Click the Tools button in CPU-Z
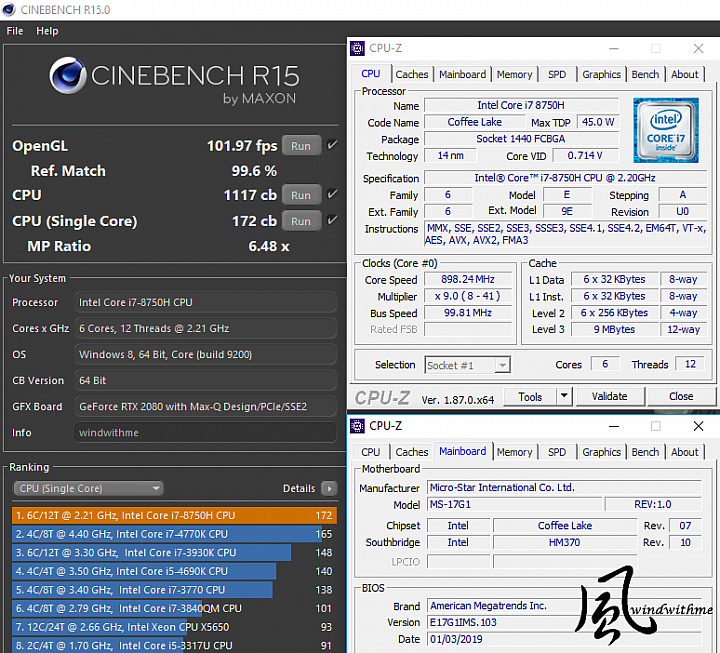Image resolution: width=720 pixels, height=653 pixels. (x=530, y=396)
